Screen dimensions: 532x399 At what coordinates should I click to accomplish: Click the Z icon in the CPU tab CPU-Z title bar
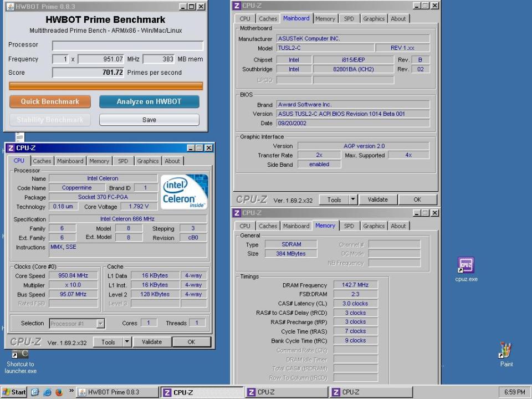(11, 148)
